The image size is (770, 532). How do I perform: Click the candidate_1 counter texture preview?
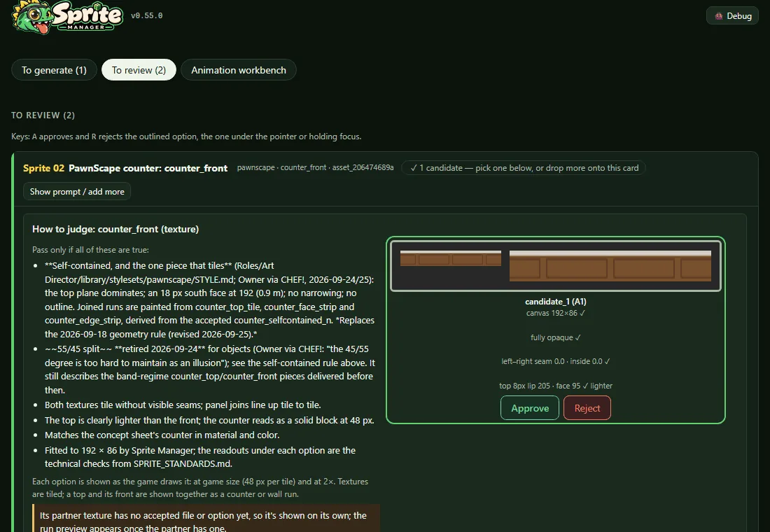(555, 266)
